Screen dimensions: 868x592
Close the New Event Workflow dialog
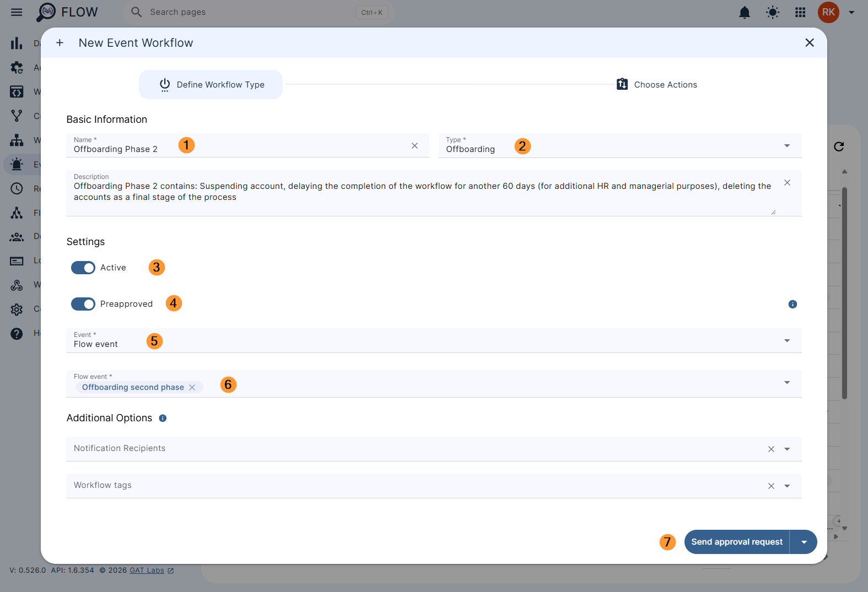coord(810,42)
